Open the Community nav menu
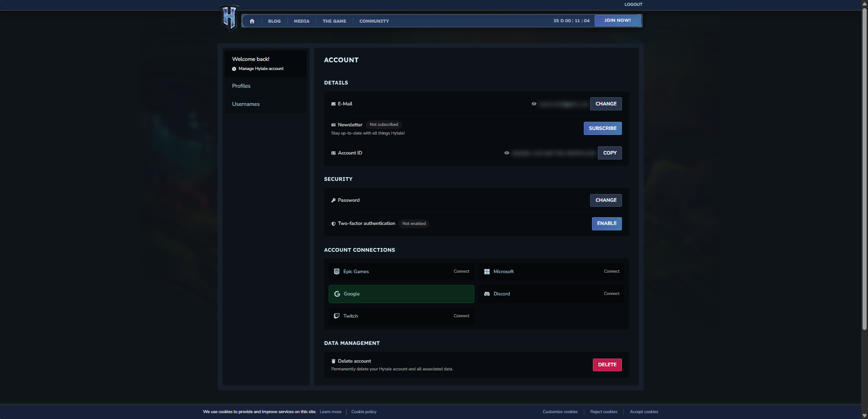This screenshot has height=419, width=868. pyautogui.click(x=374, y=21)
